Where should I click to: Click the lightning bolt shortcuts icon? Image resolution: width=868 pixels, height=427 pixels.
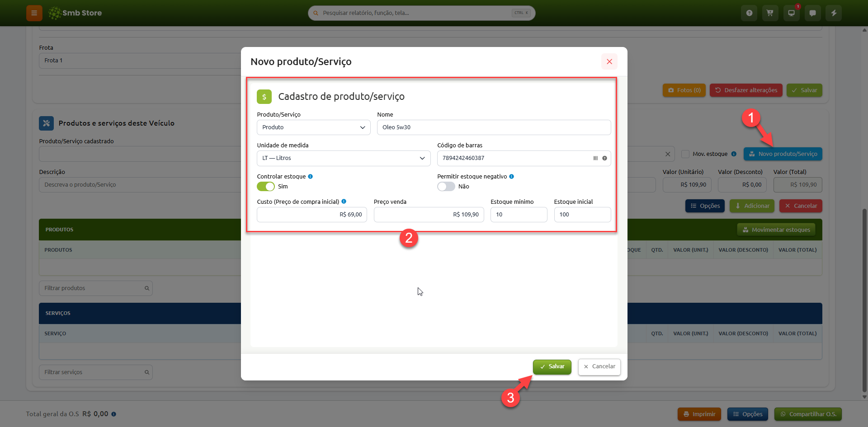pos(834,13)
